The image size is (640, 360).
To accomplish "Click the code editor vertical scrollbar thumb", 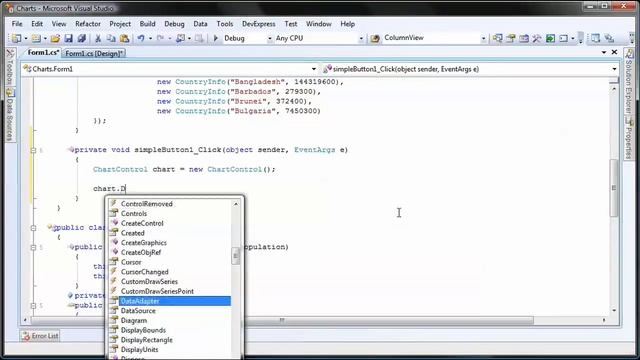I will (613, 188).
